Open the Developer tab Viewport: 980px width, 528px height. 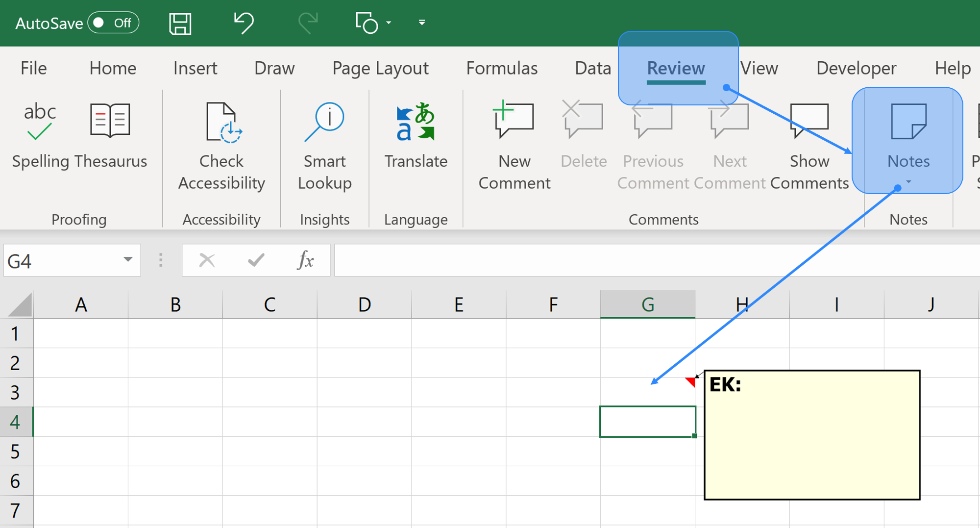pyautogui.click(x=856, y=68)
